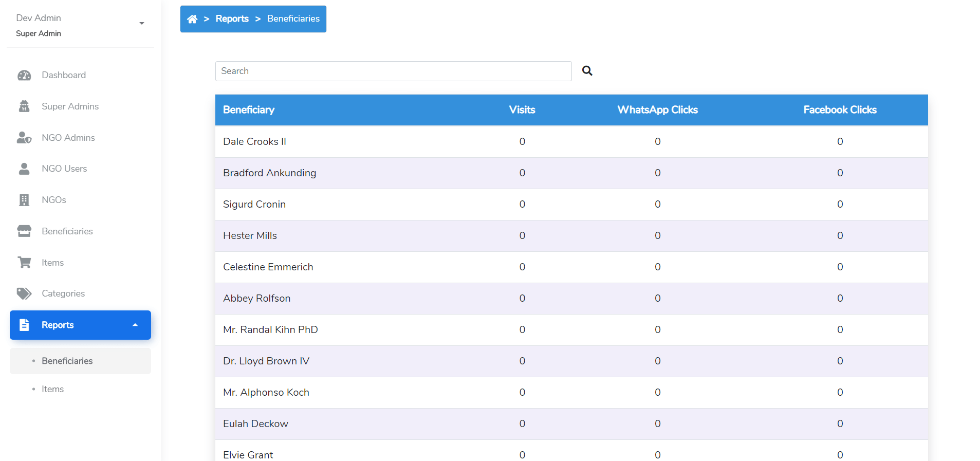Open the Dev Admin user dropdown arrow

[142, 24]
